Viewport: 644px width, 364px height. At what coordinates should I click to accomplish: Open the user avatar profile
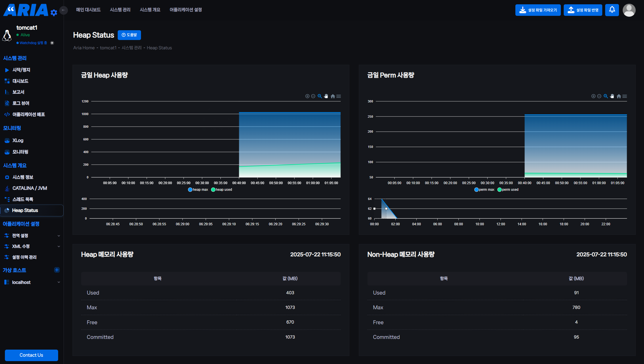coord(629,10)
